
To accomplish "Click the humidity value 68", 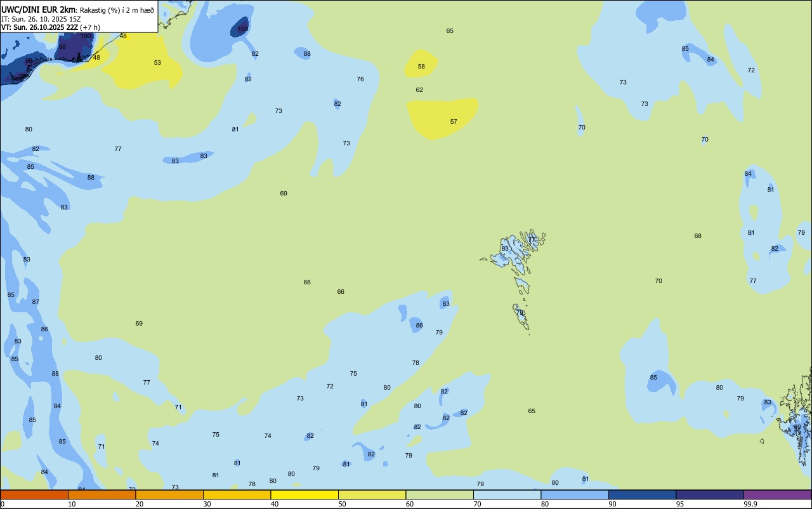I will pyautogui.click(x=698, y=236).
